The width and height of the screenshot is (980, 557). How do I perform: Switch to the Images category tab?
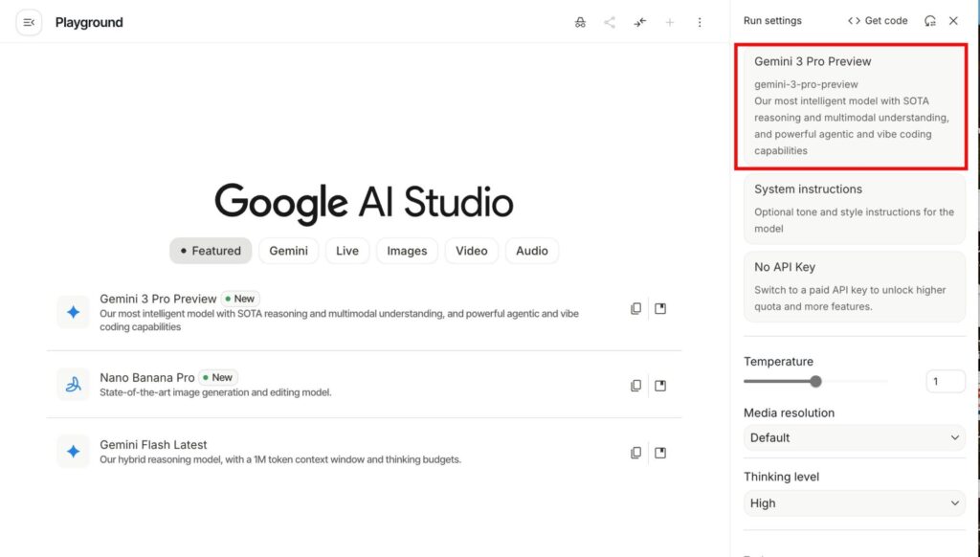[x=407, y=251]
